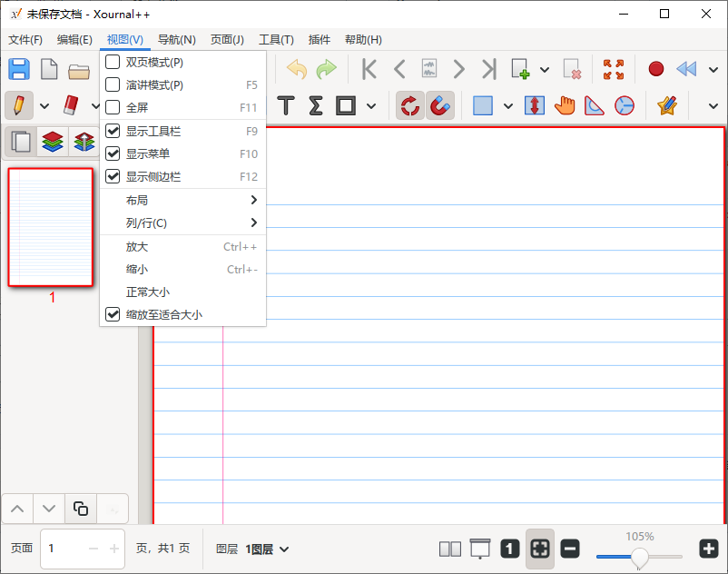Toggle paired pages button in status bar
The height and width of the screenshot is (574, 728).
(x=450, y=549)
